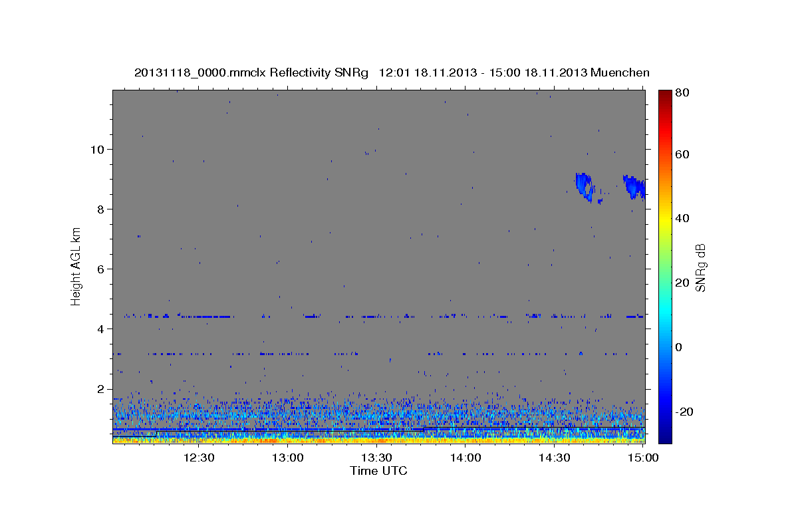Click the dark red top of the colorbar

[665, 96]
